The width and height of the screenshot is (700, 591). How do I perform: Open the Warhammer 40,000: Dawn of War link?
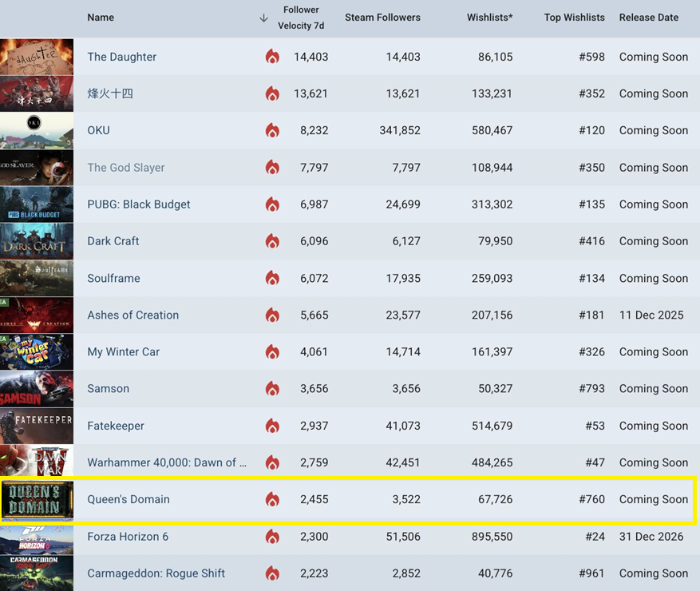point(167,462)
